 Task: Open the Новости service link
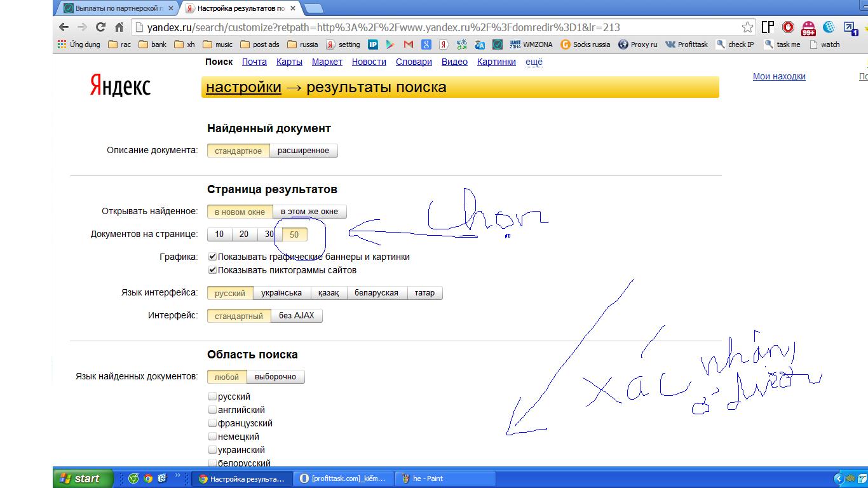(x=369, y=62)
